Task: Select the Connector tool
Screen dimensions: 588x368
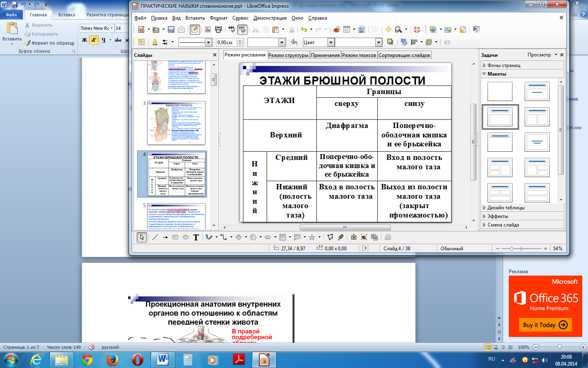Action: point(223,237)
